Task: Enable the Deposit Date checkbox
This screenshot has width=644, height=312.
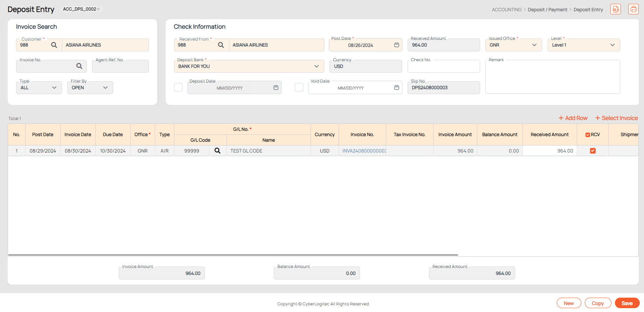Action: click(178, 87)
